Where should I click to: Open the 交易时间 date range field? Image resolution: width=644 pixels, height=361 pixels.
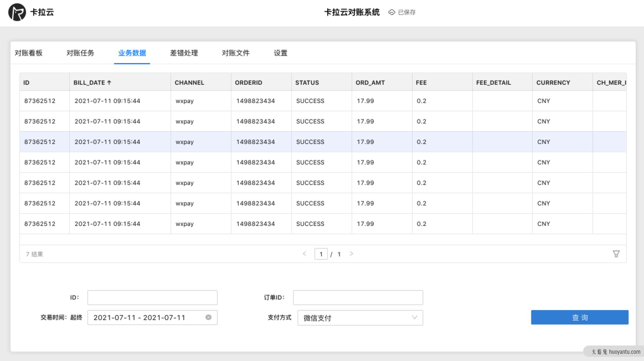pyautogui.click(x=153, y=318)
